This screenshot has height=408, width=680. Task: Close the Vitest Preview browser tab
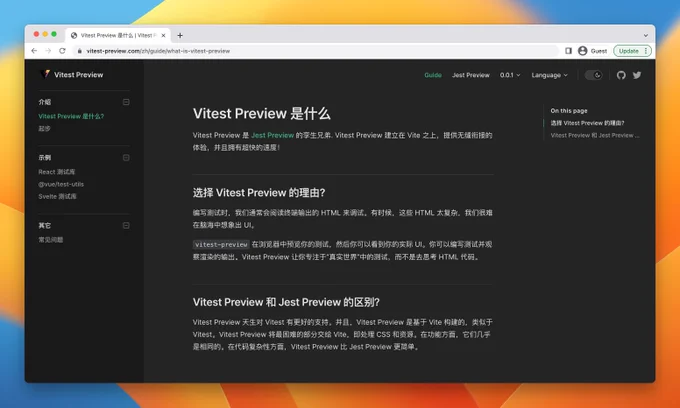[x=163, y=36]
